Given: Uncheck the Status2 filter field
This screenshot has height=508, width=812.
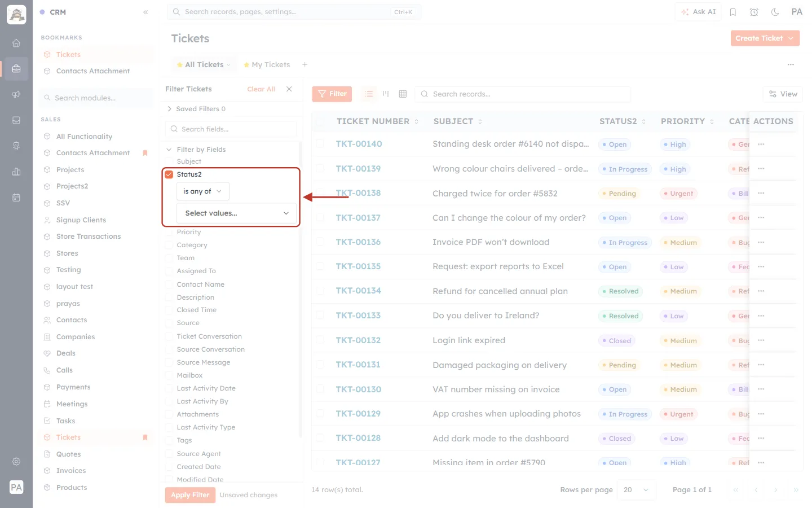Looking at the screenshot, I should point(169,174).
